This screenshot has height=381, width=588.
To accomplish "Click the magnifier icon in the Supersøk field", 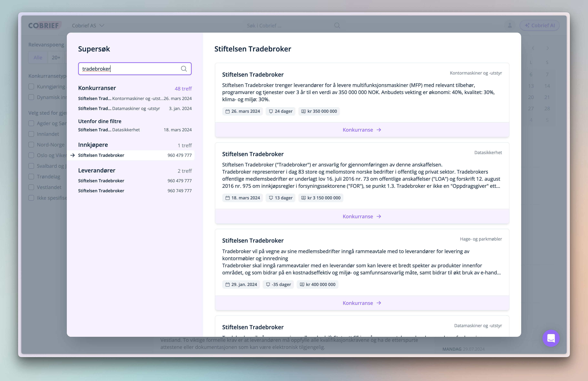I will pos(184,69).
